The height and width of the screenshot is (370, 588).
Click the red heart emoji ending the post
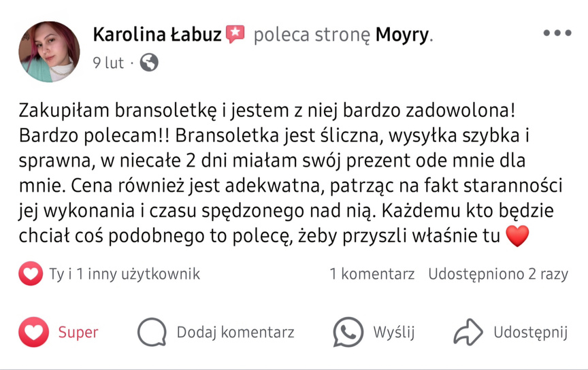click(517, 236)
